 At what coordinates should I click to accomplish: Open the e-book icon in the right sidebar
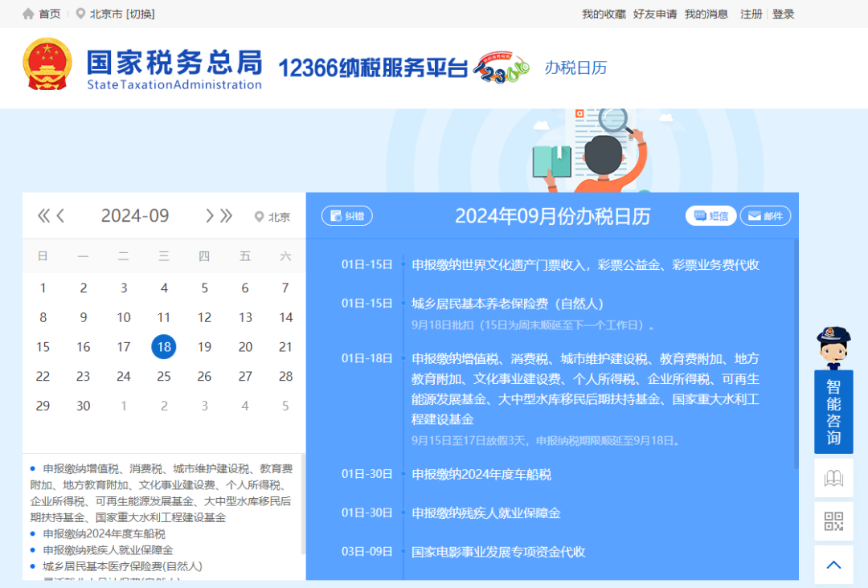click(833, 478)
